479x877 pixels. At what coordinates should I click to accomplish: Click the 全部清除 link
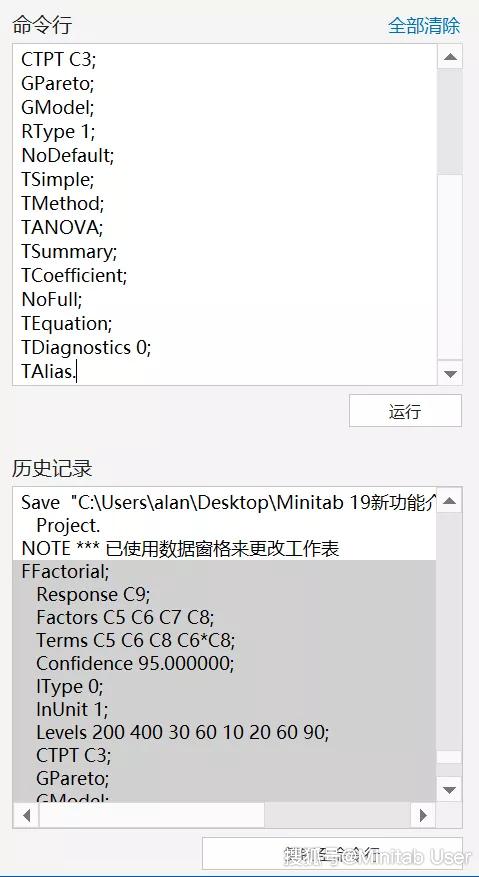424,26
